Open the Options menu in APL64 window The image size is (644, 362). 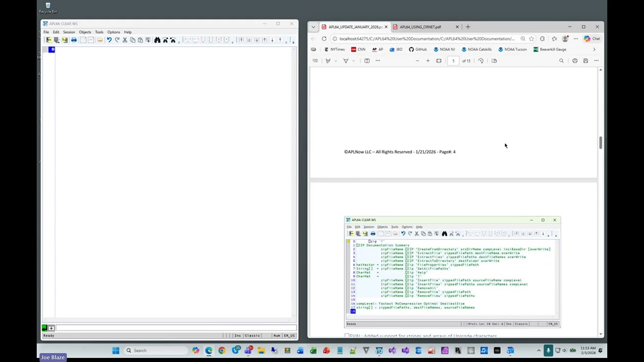pos(114,32)
